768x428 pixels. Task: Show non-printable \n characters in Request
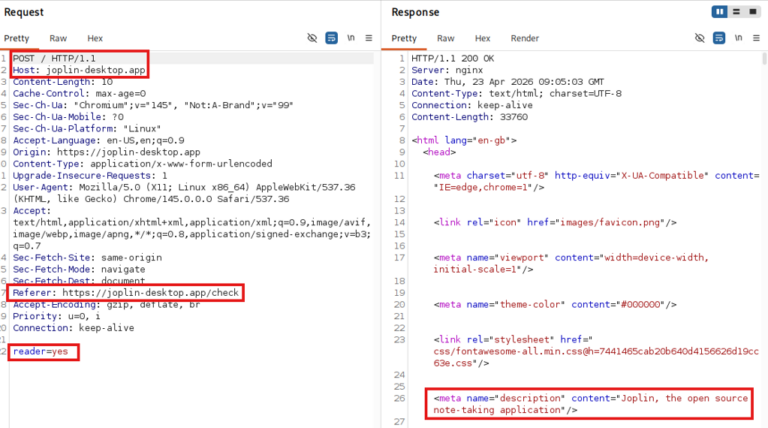(x=351, y=38)
